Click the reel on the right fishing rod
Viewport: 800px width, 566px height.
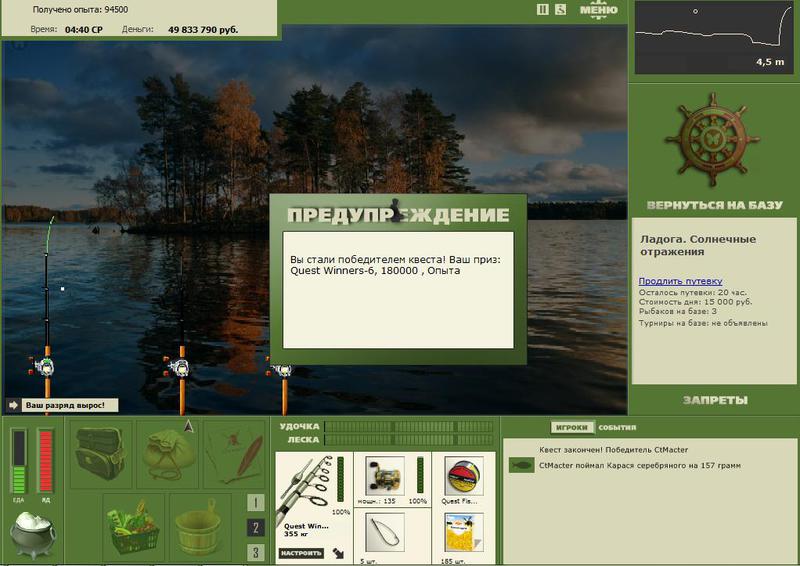tap(282, 370)
